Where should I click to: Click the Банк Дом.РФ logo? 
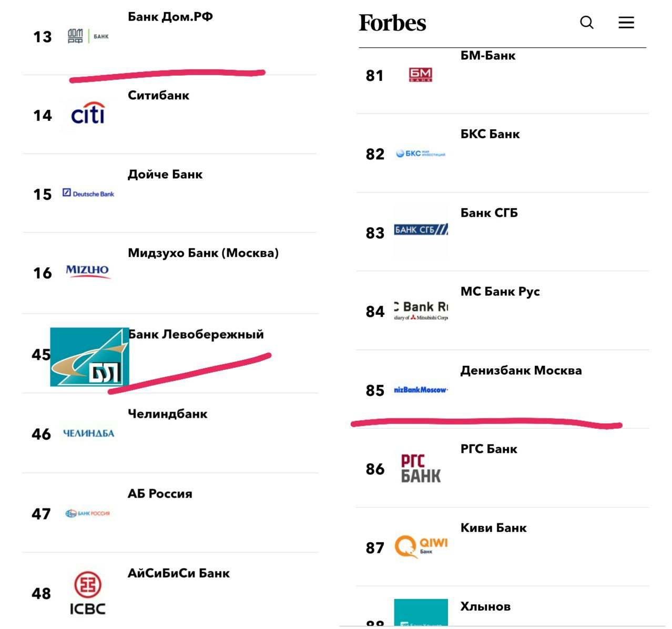(x=87, y=36)
